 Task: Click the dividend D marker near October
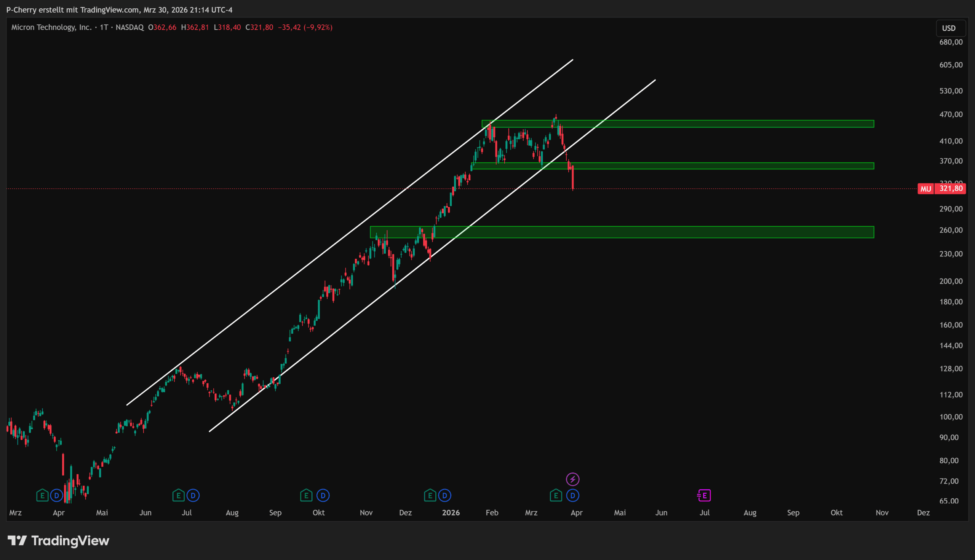tap(323, 495)
